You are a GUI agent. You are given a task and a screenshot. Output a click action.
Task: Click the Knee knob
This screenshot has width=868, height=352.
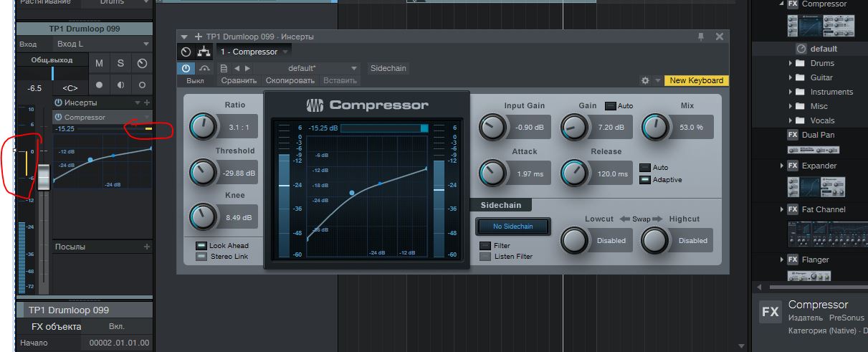coord(204,217)
